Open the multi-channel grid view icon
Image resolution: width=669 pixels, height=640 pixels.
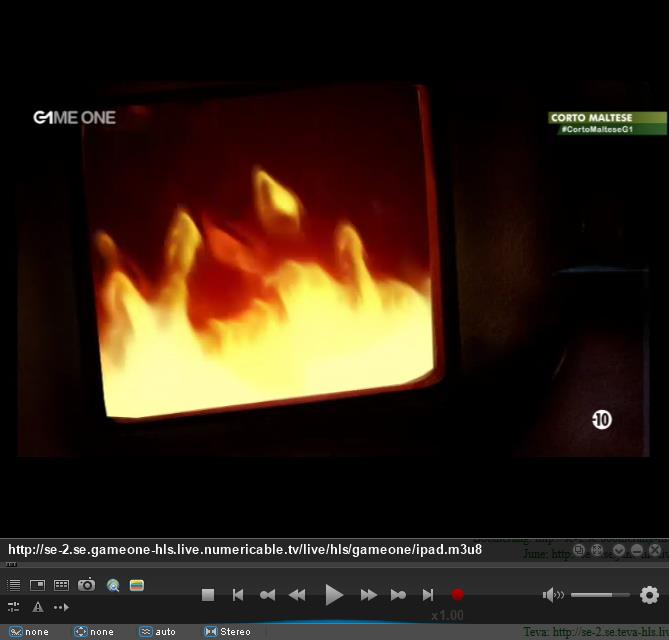pyautogui.click(x=61, y=585)
